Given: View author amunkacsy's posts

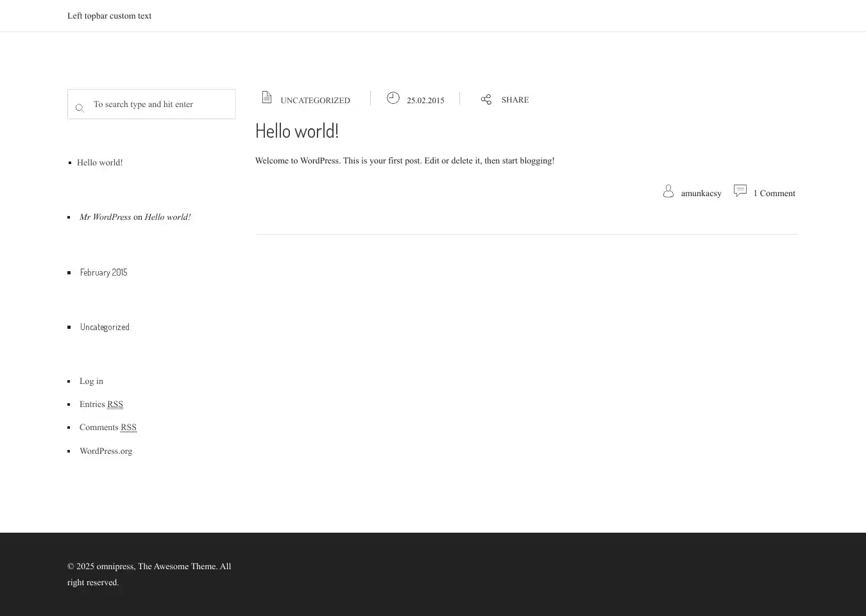Looking at the screenshot, I should tap(700, 194).
